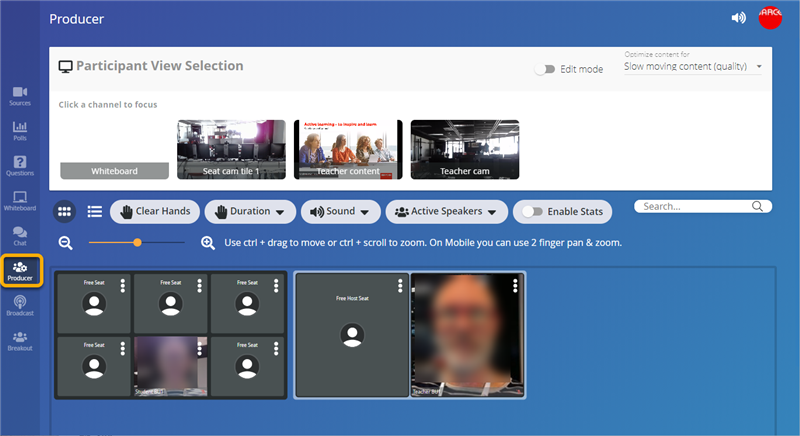Focus the Teacher cam channel
This screenshot has height=436, width=800.
click(465, 149)
